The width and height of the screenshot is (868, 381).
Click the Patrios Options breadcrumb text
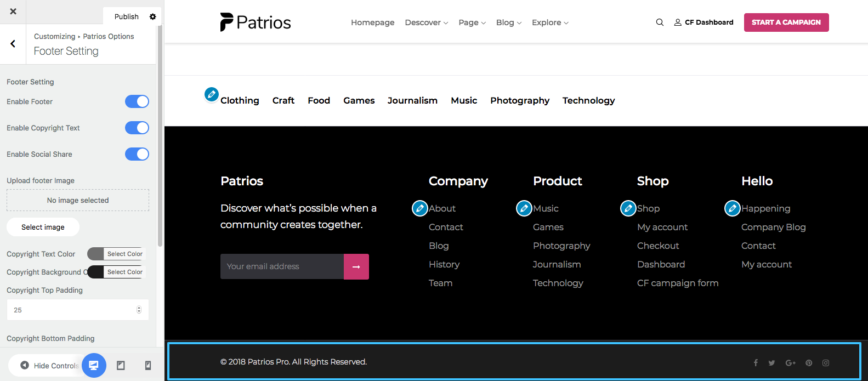pos(109,36)
